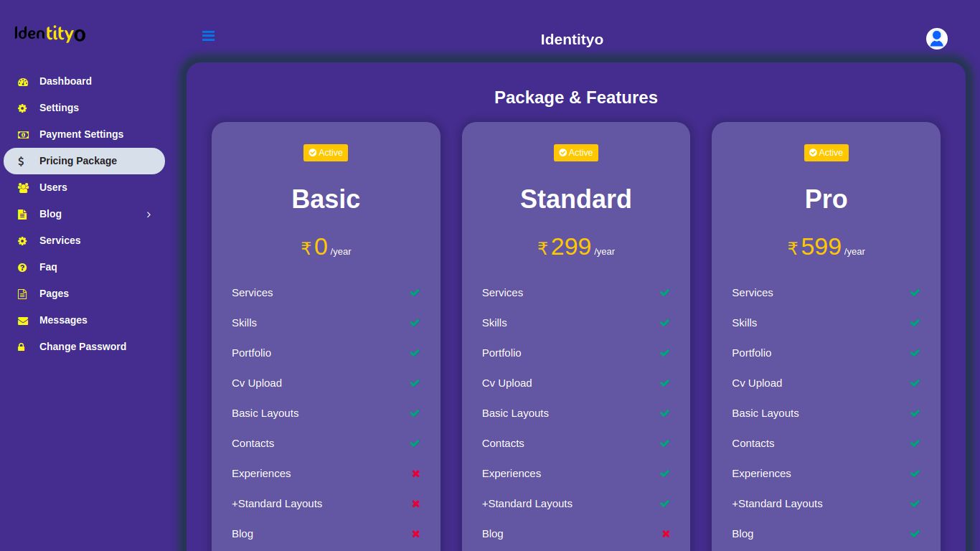Select Pricing Package in sidebar
980x551 pixels.
(x=78, y=161)
